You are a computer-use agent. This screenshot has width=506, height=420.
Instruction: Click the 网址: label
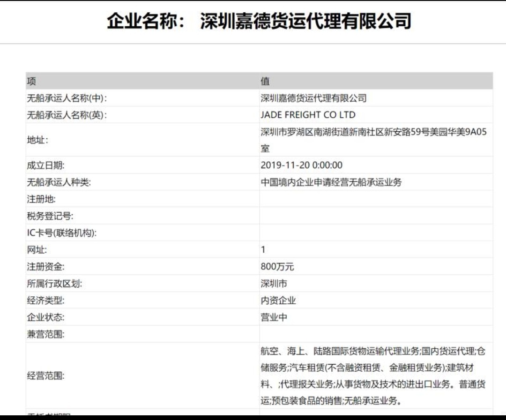tap(37, 249)
